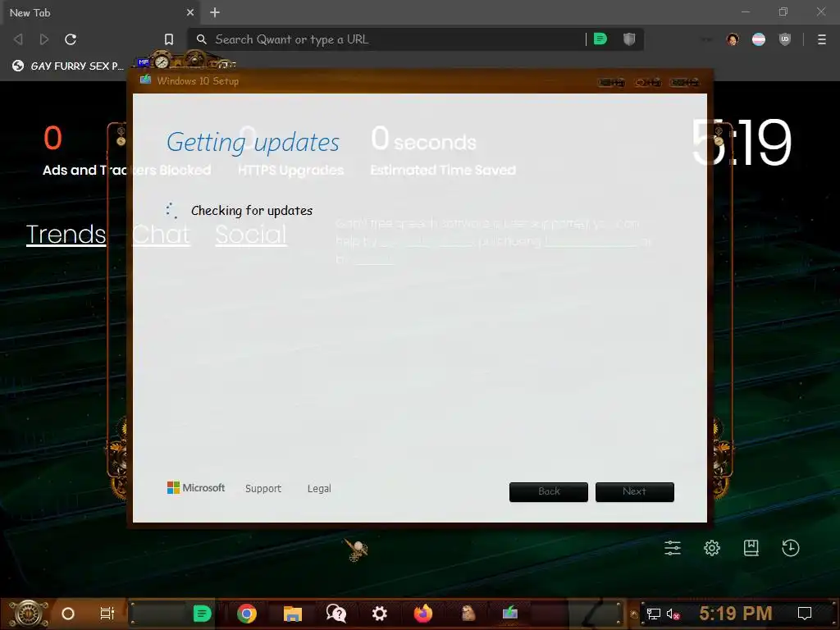Viewport: 840px width, 630px height.
Task: Open File Explorer from taskbar
Action: tap(293, 614)
